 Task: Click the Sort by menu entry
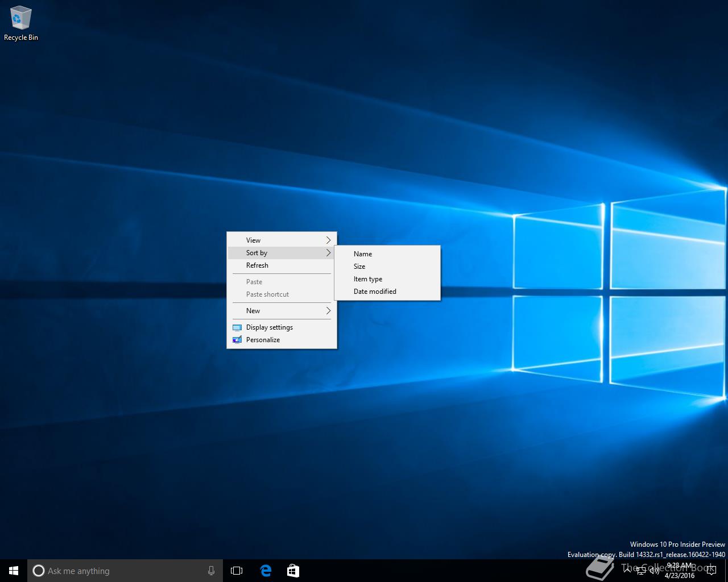tap(282, 253)
